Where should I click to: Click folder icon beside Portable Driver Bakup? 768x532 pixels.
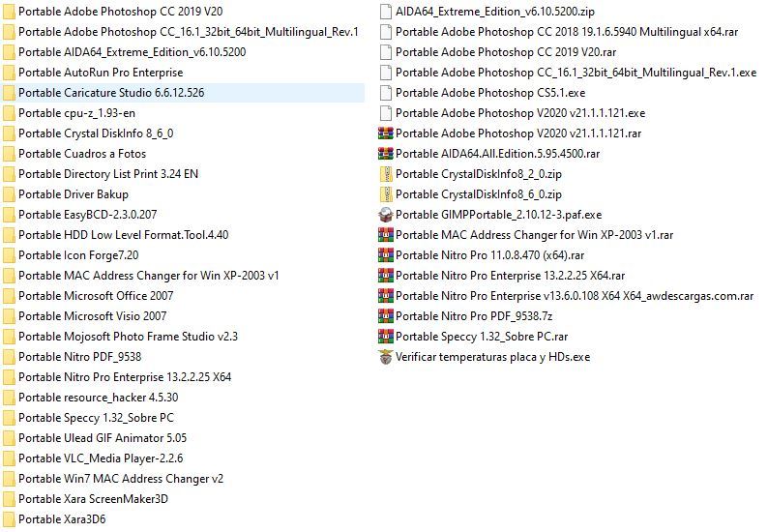click(9, 194)
